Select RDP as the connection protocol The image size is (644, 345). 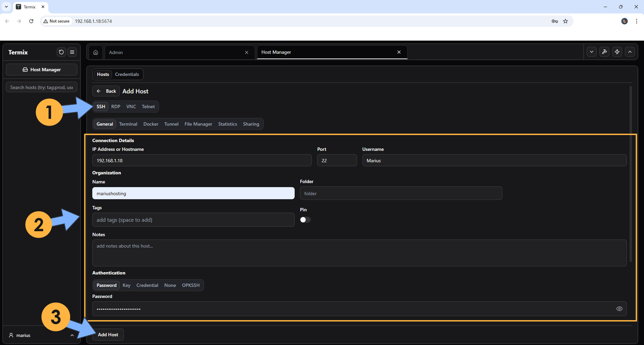[x=115, y=106]
